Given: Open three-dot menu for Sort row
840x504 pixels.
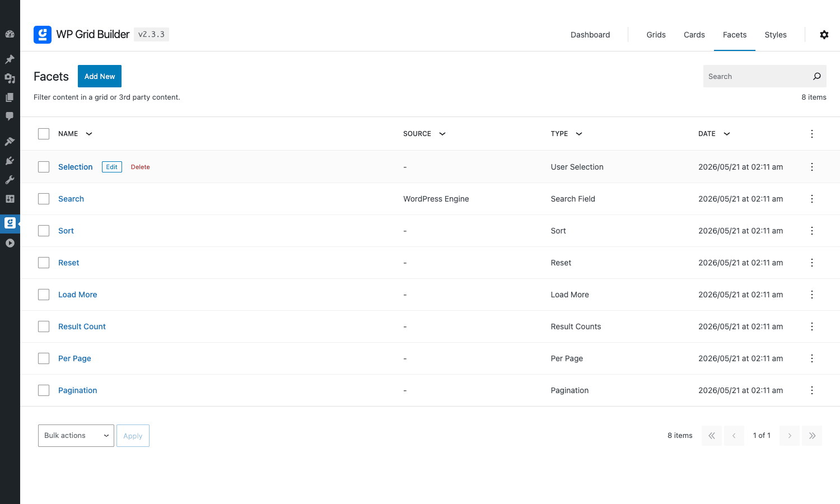Looking at the screenshot, I should (812, 231).
